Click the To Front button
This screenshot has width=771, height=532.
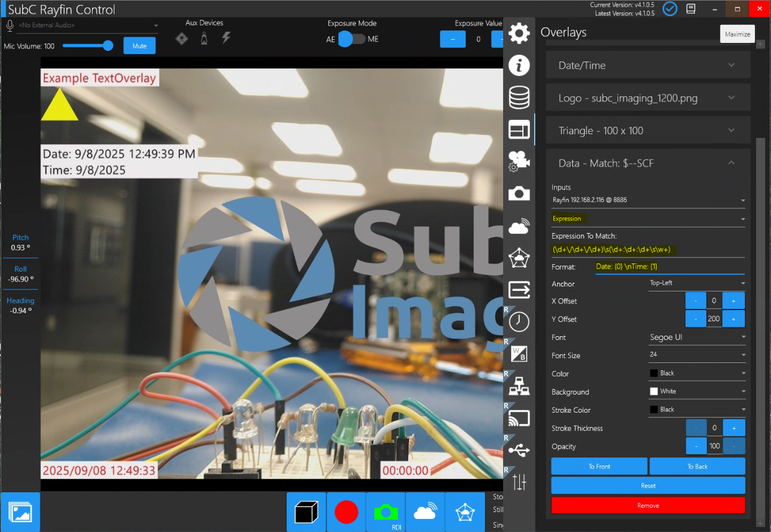tap(599, 467)
